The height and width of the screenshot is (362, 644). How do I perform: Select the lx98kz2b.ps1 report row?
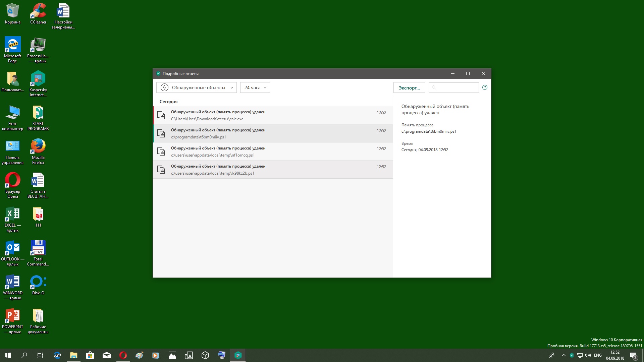click(272, 170)
